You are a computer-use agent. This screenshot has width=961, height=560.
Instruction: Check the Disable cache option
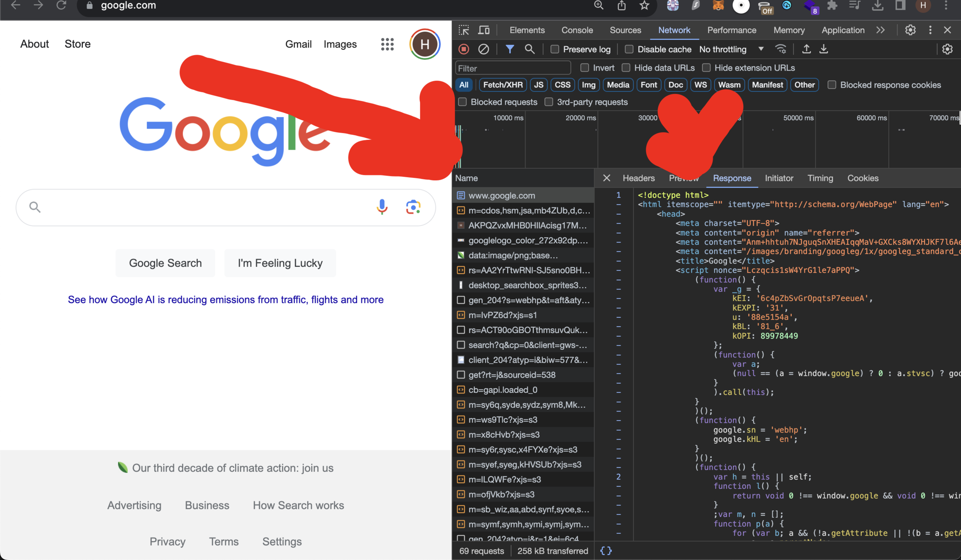click(x=629, y=49)
